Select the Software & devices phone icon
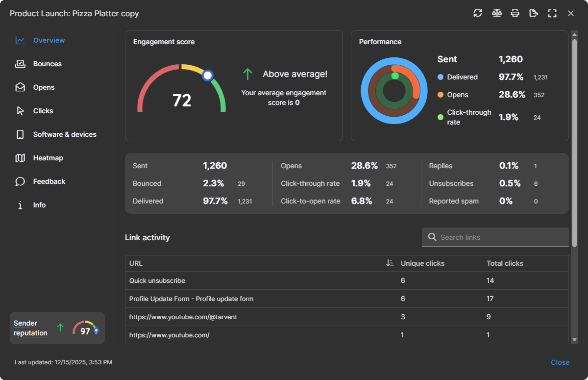 [x=20, y=134]
